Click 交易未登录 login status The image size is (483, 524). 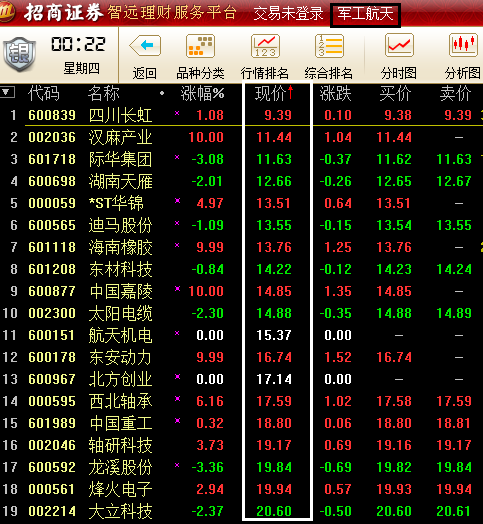tap(288, 14)
